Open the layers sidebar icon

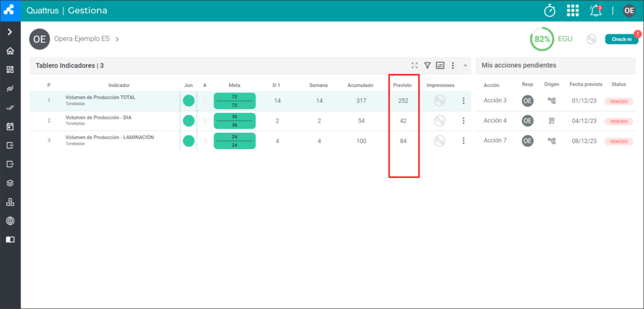coord(10,183)
